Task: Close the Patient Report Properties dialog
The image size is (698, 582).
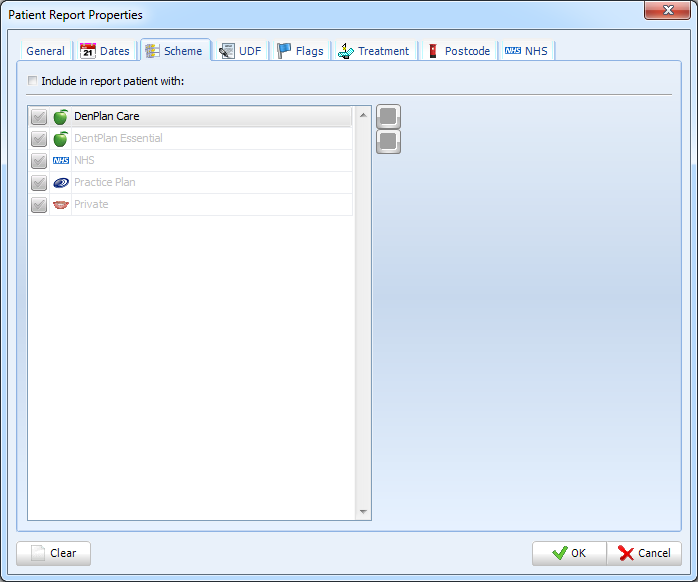Action: tap(667, 10)
